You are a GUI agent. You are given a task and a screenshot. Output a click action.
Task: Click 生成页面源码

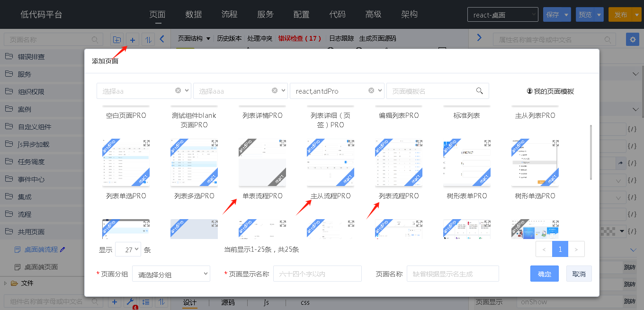(x=378, y=38)
